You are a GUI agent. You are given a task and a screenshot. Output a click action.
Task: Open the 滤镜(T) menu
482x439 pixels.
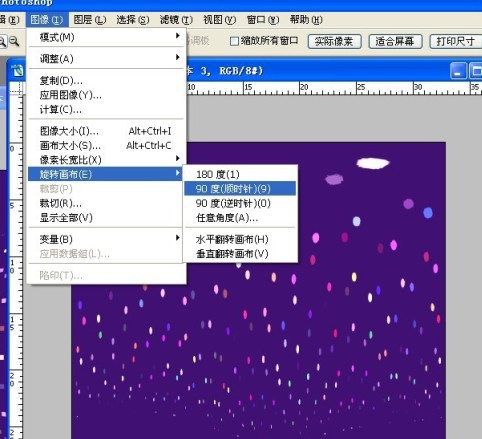(x=176, y=20)
